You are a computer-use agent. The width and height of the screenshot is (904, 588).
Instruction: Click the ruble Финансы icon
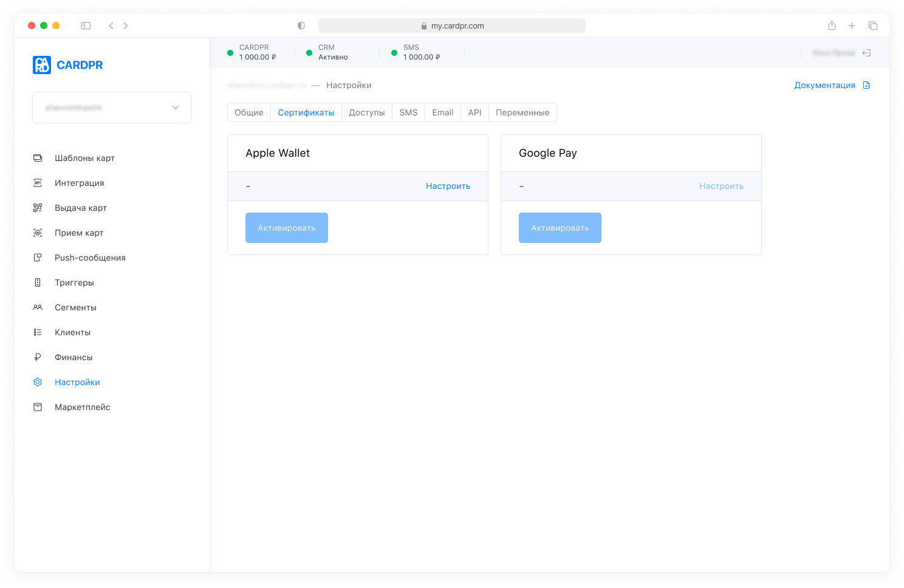(x=38, y=357)
